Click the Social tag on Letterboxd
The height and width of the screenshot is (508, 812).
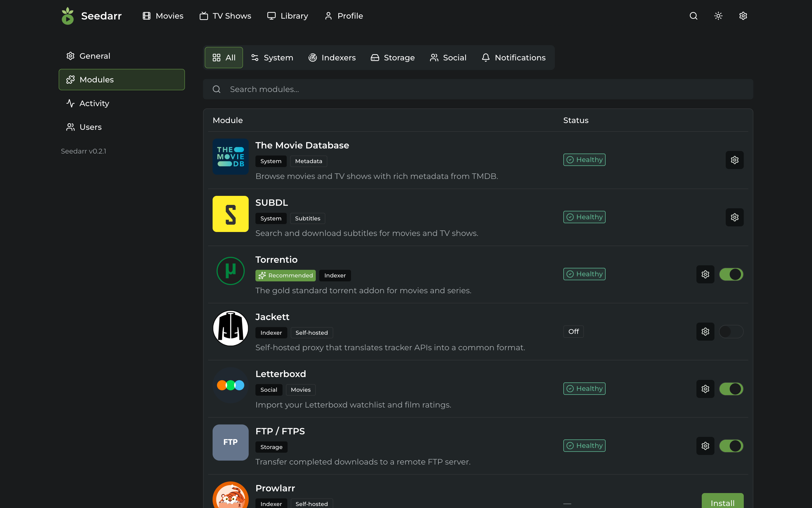[269, 390]
